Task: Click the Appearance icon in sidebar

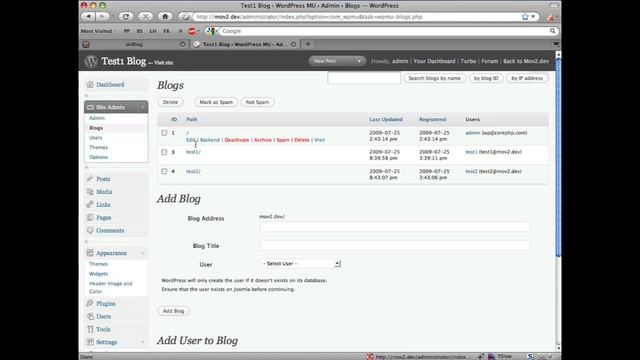Action: tap(90, 253)
